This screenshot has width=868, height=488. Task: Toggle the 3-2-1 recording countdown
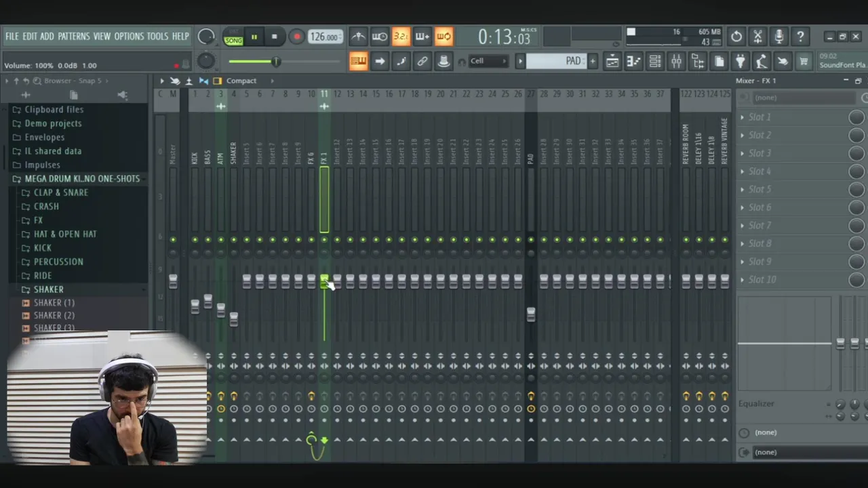pyautogui.click(x=401, y=37)
